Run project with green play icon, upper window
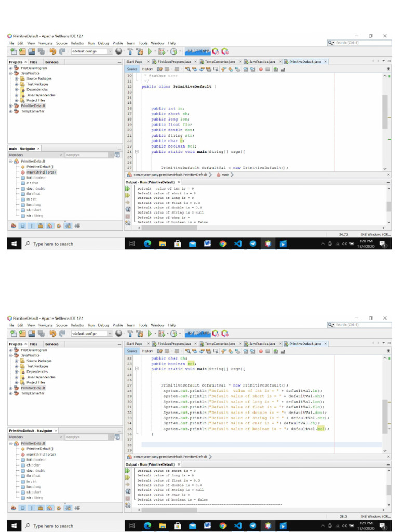The image size is (399, 532). (x=150, y=51)
